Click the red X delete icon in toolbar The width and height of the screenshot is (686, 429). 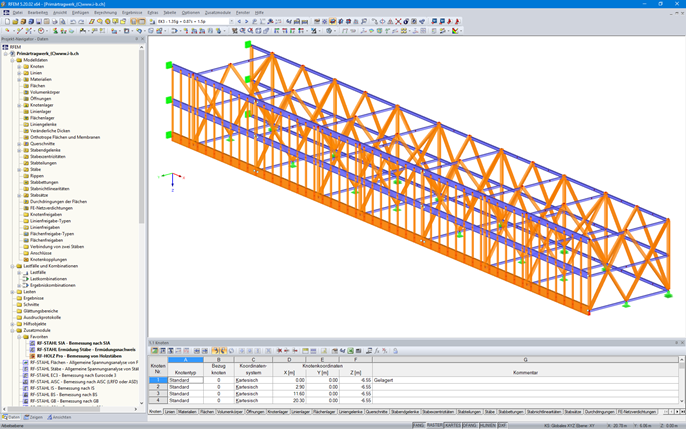pyautogui.click(x=398, y=21)
